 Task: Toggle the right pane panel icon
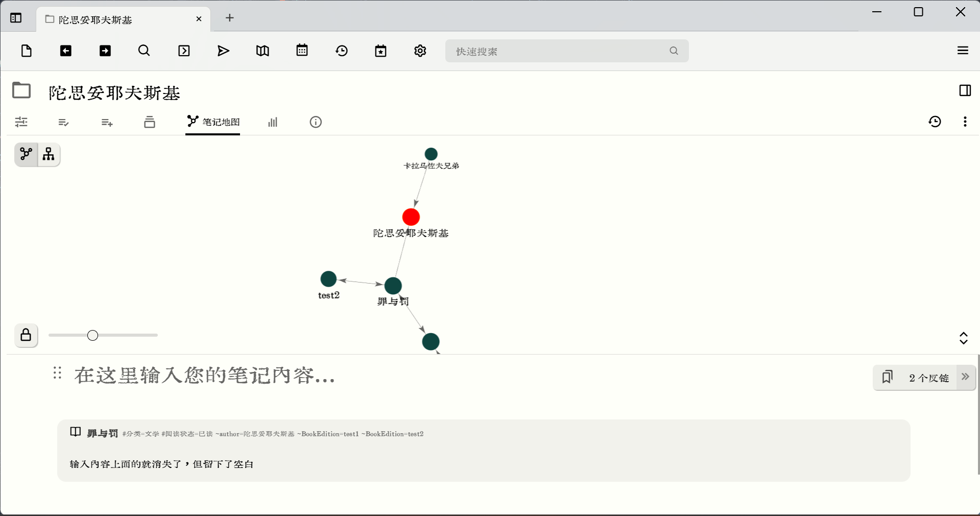click(965, 90)
